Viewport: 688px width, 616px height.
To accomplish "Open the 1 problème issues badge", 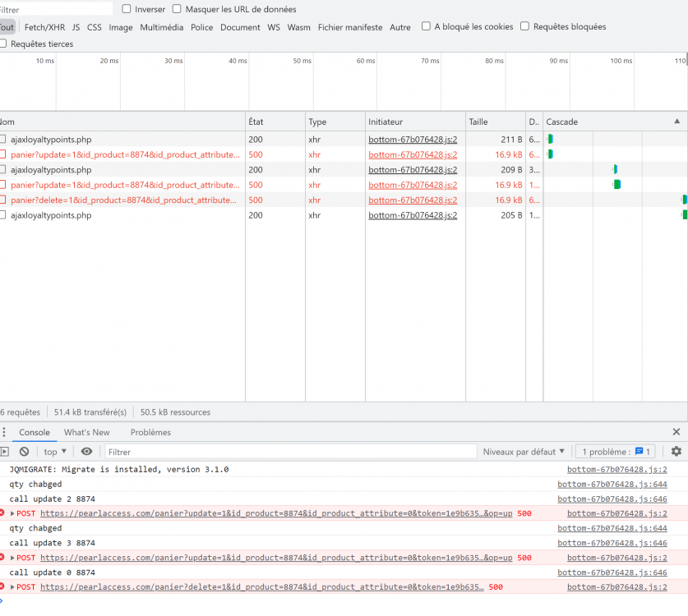I will 616,452.
